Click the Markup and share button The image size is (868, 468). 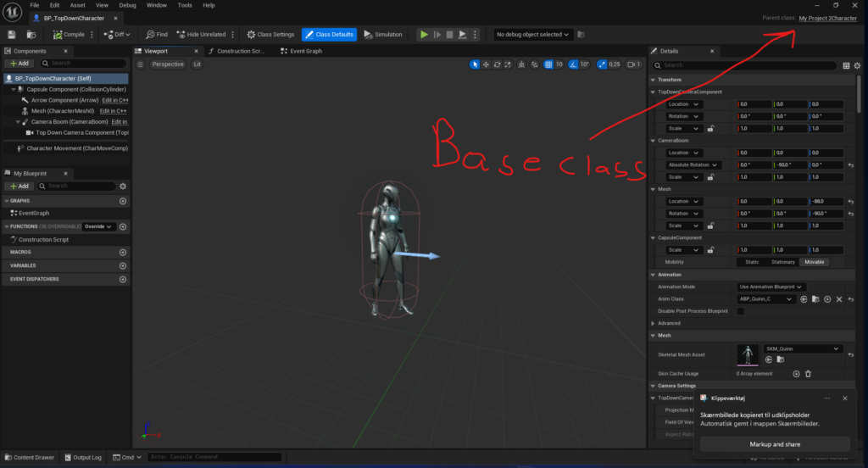click(x=775, y=444)
